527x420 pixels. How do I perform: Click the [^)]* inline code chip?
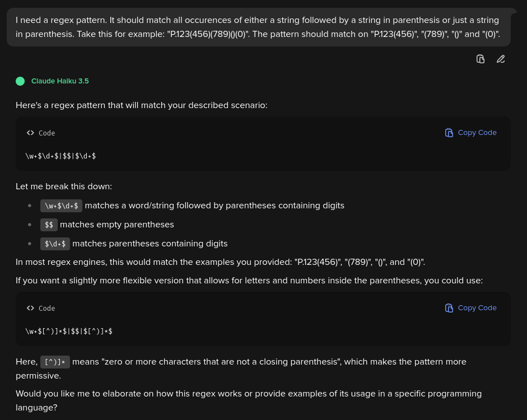click(55, 362)
